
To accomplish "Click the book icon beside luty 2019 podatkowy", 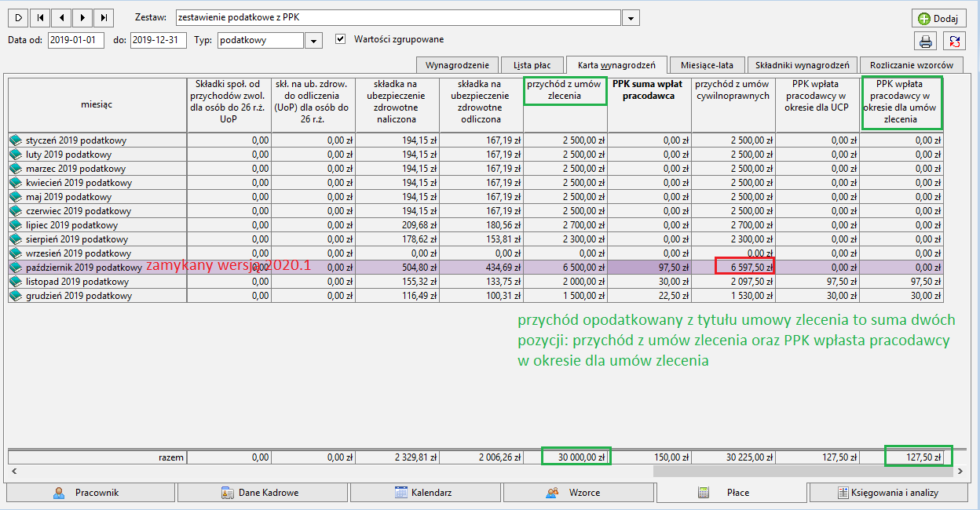I will tap(16, 155).
